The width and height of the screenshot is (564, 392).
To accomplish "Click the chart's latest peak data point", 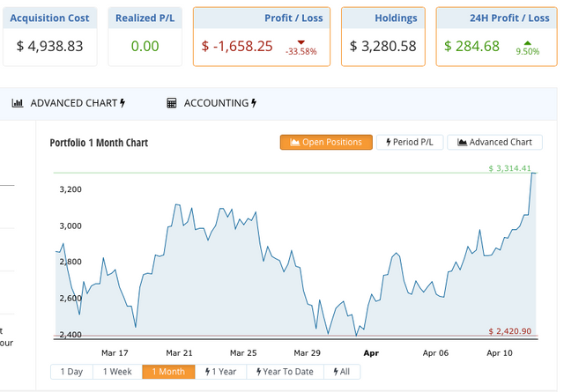I will point(532,174).
